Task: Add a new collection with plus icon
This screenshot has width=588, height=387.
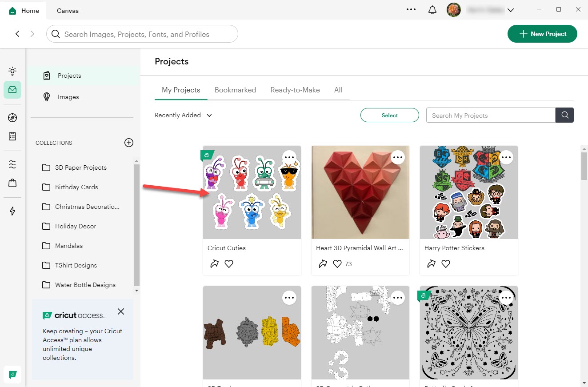Action: point(129,143)
